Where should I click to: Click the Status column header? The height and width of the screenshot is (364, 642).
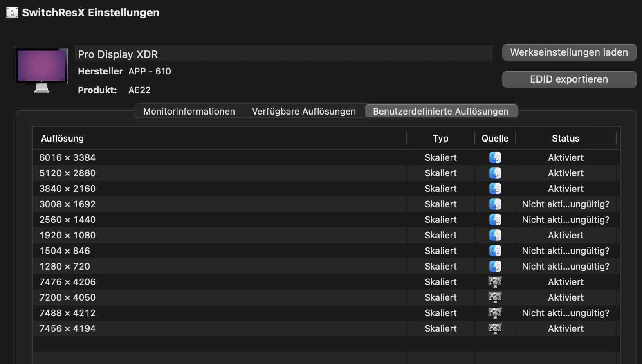click(x=566, y=138)
